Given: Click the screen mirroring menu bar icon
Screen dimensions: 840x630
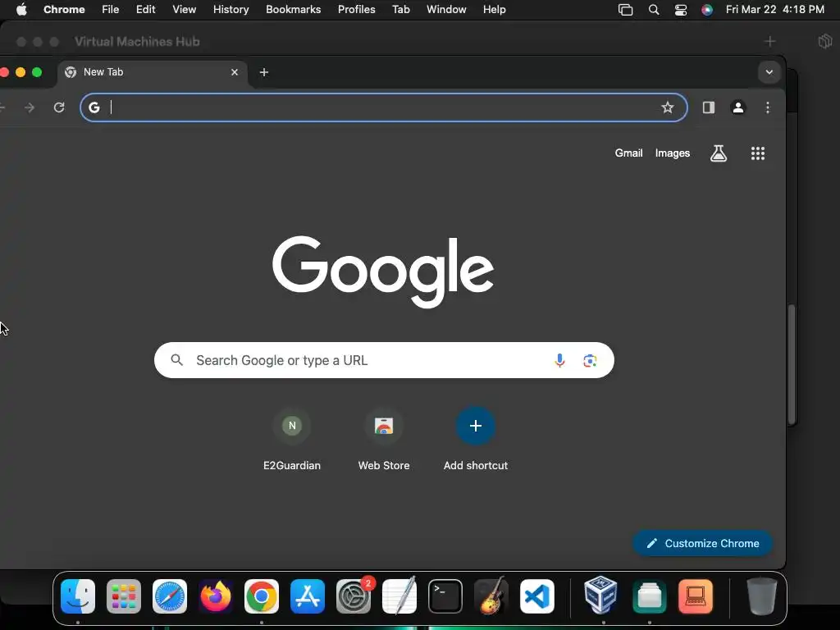Looking at the screenshot, I should point(625,10).
